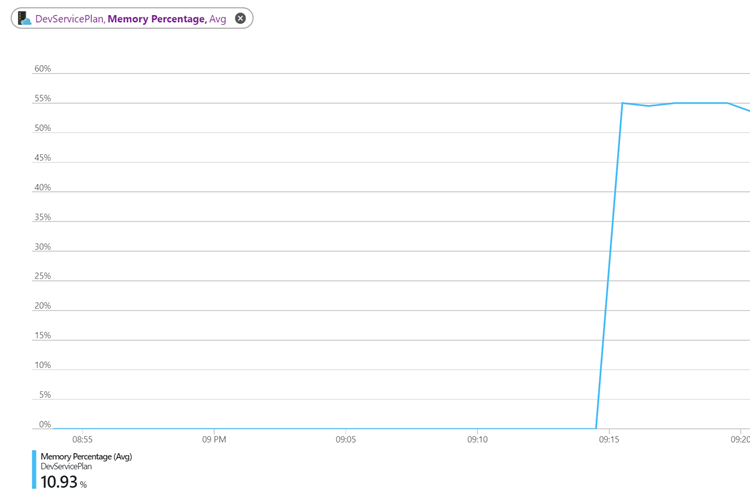Remove the Memory Percentage metric chip
Image resolution: width=750 pixels, height=496 pixels.
240,18
